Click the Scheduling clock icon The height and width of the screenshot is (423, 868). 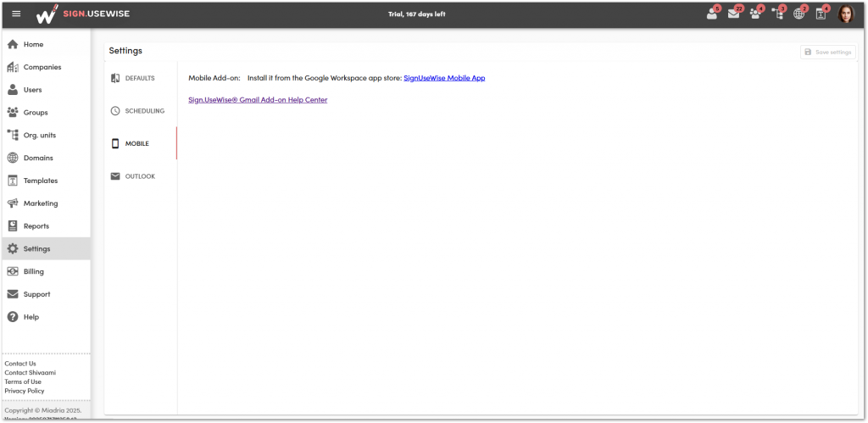115,111
